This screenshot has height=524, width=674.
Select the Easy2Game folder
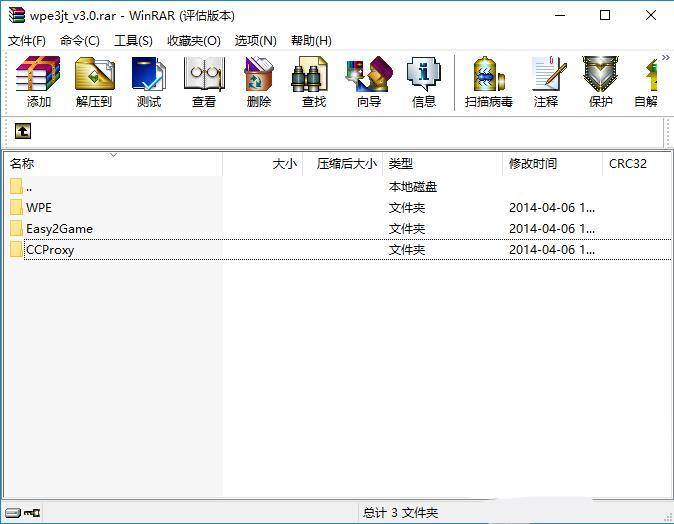[x=339, y=229]
